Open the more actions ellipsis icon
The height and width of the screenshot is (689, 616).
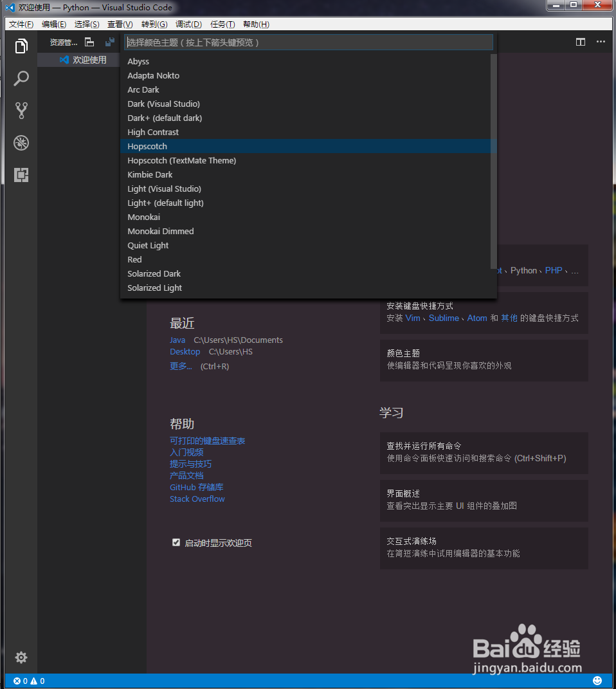tap(601, 42)
